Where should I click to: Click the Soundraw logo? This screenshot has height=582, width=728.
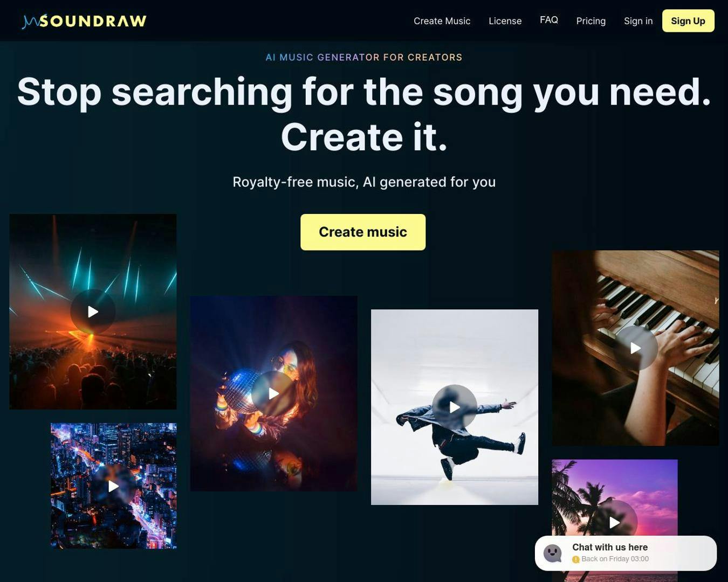pos(84,21)
